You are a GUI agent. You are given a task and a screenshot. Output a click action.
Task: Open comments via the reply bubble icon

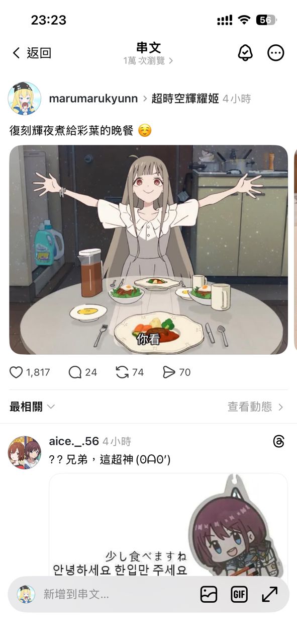click(75, 372)
